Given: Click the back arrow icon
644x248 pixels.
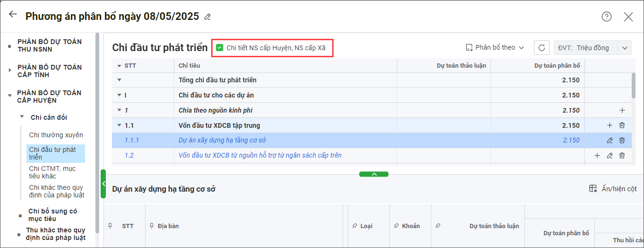Looking at the screenshot, I should [13, 15].
